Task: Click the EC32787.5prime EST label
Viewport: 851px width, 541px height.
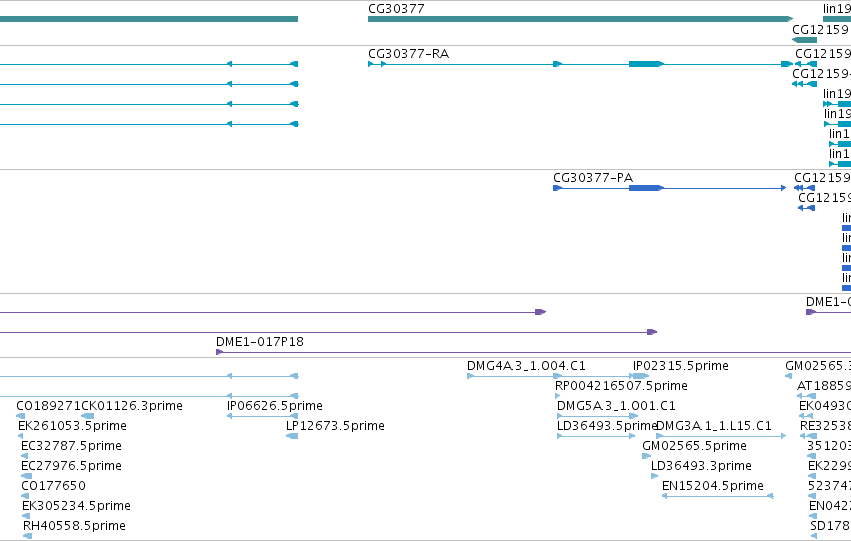Action: coord(72,446)
